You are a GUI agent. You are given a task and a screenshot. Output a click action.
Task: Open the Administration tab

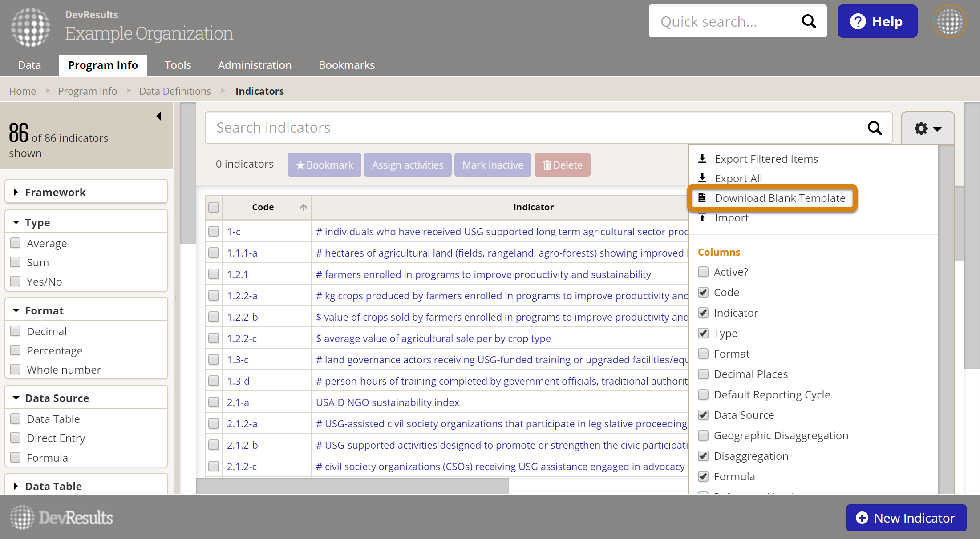pos(255,65)
